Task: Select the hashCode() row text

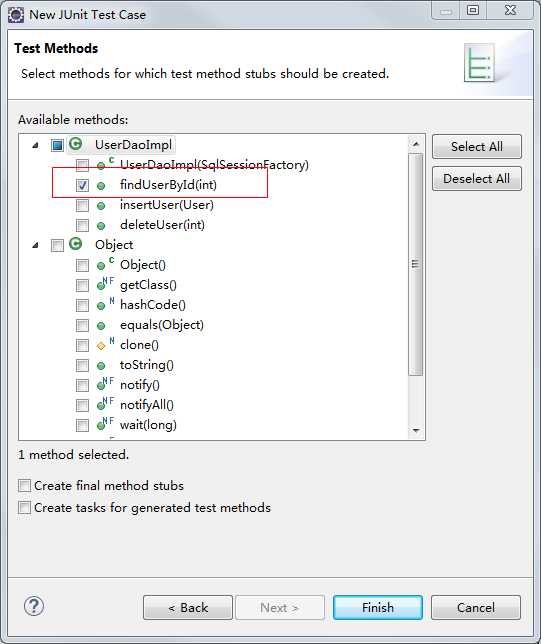Action: (x=153, y=305)
